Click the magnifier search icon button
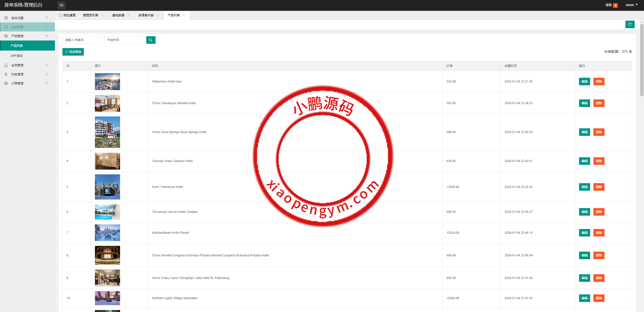Viewport: 644px width, 312px height. pyautogui.click(x=151, y=40)
